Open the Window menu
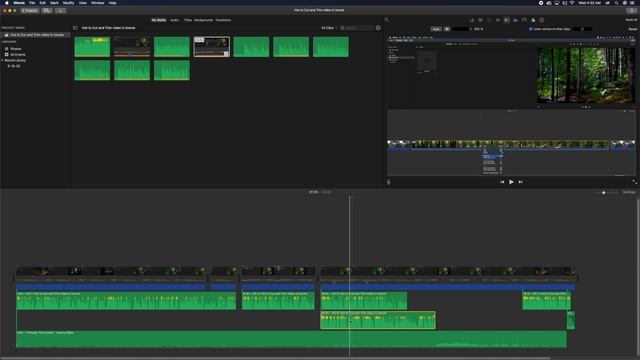 coord(98,3)
